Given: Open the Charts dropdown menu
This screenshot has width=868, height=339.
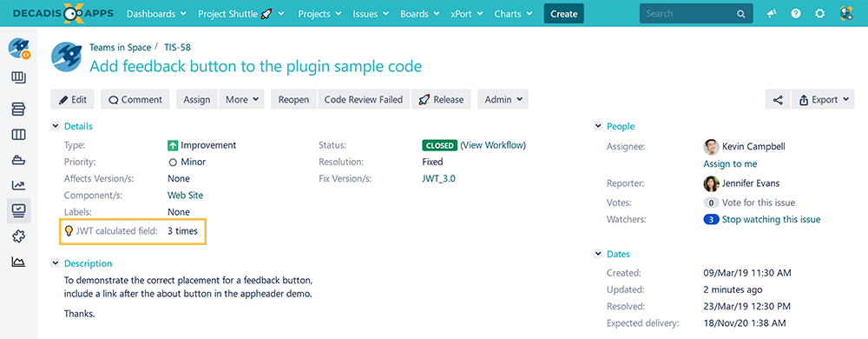Looking at the screenshot, I should pos(513,14).
